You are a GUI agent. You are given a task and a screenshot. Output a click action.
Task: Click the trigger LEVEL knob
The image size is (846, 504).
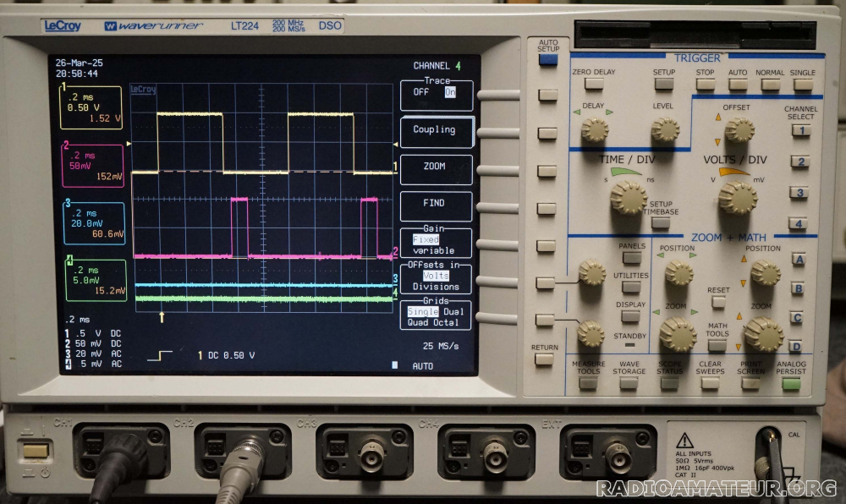point(665,129)
